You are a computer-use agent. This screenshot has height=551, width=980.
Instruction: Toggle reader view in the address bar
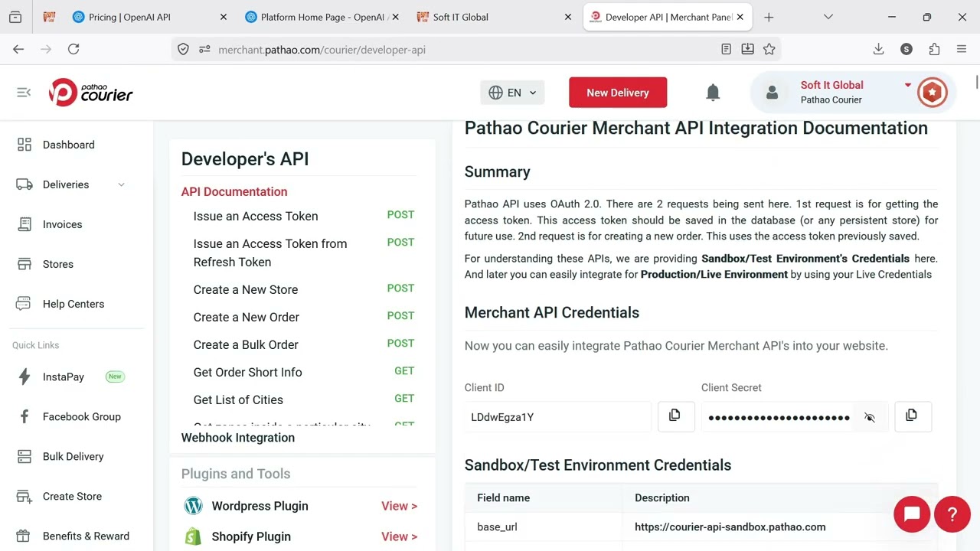[x=726, y=49]
